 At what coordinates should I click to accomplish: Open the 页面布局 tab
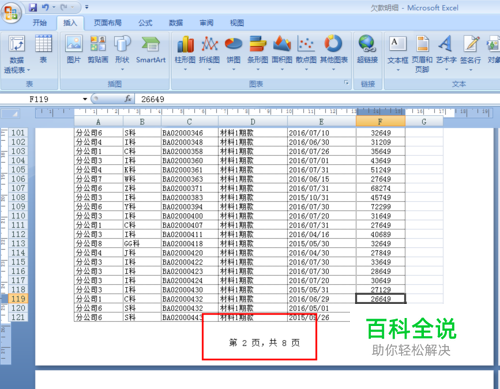click(108, 23)
